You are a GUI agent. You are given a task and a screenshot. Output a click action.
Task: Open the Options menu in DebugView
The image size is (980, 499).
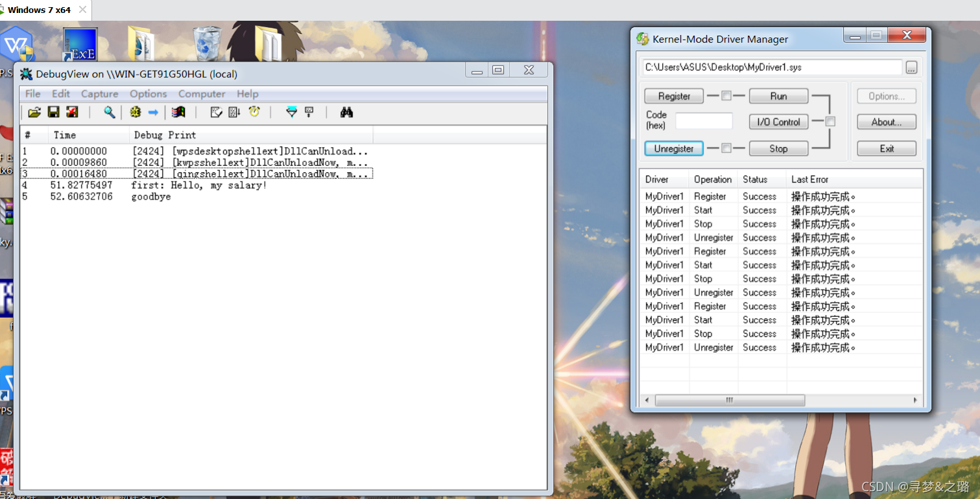(x=148, y=94)
